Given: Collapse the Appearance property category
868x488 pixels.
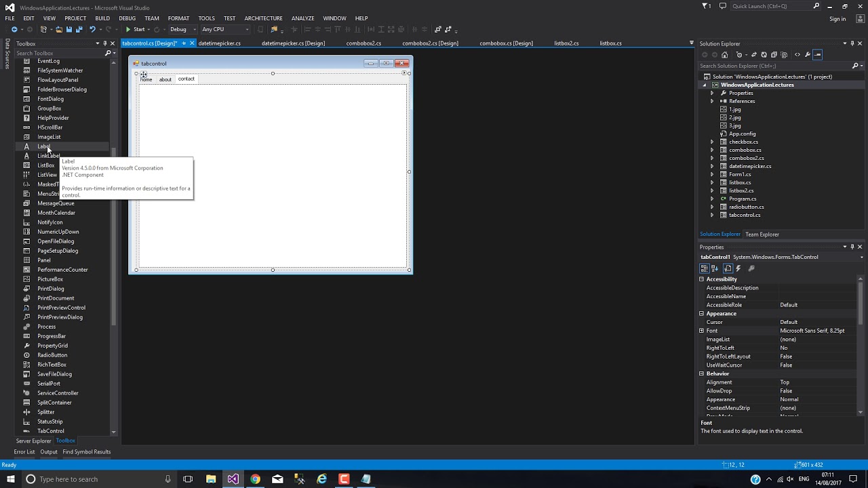Looking at the screenshot, I should pyautogui.click(x=701, y=314).
